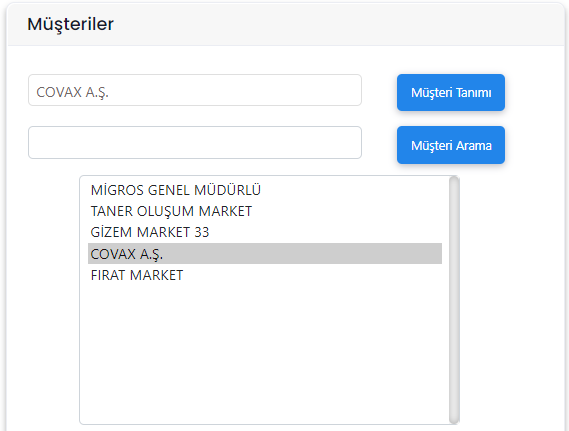Viewport: 569px width, 431px height.
Task: Select TANER OLUŞUM MARKET in the list
Action: pos(265,211)
